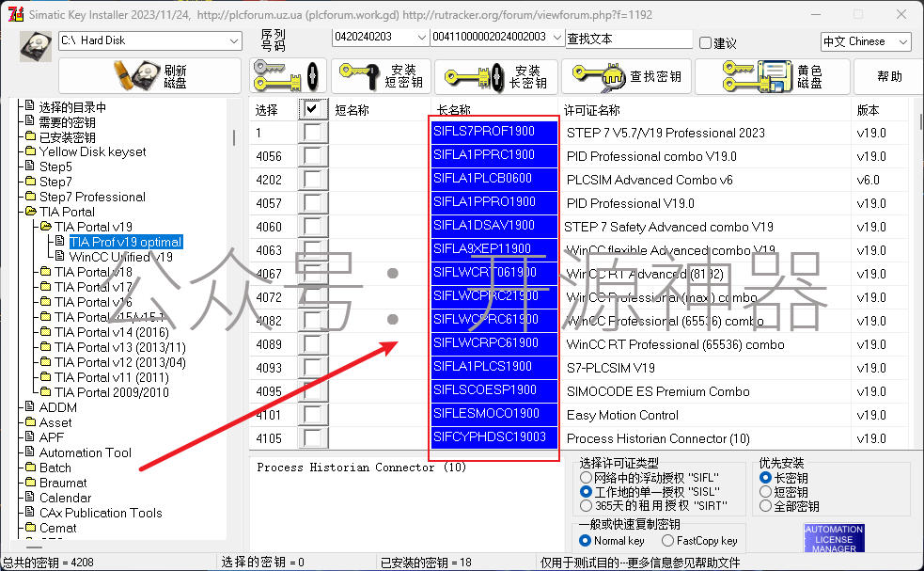The width and height of the screenshot is (924, 571).
Task: Check the box for row 1 STEP 7 Professional
Action: point(312,132)
